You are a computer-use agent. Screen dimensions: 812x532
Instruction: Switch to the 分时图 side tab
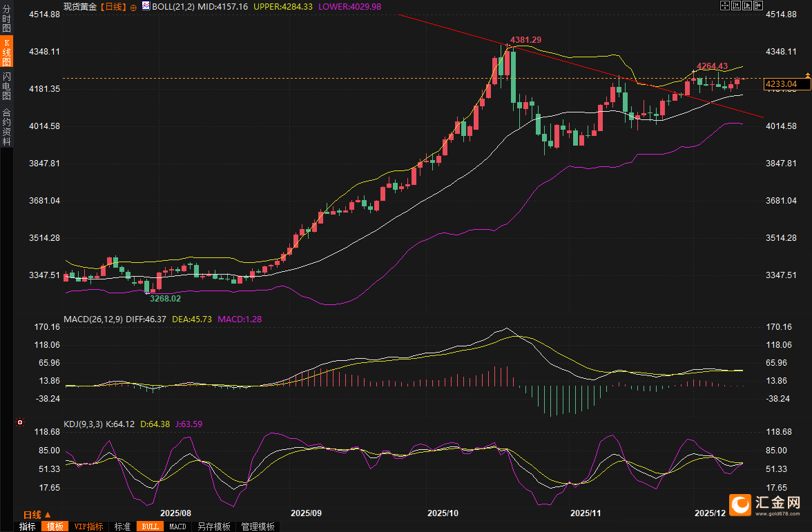[6, 21]
